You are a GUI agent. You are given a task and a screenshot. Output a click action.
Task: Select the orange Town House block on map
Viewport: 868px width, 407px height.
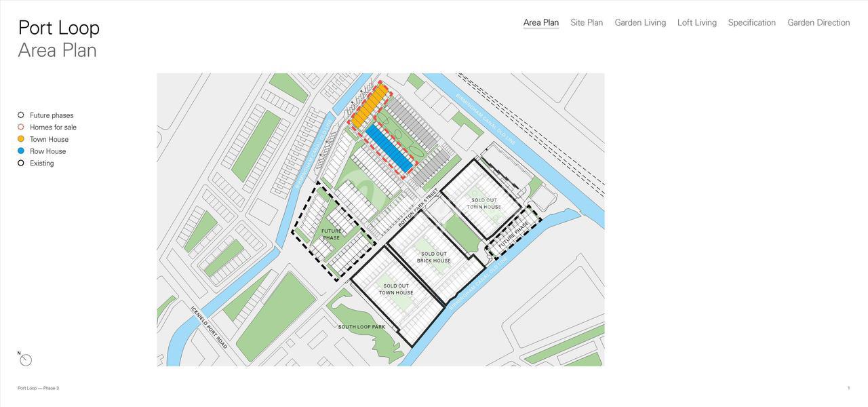tap(369, 106)
